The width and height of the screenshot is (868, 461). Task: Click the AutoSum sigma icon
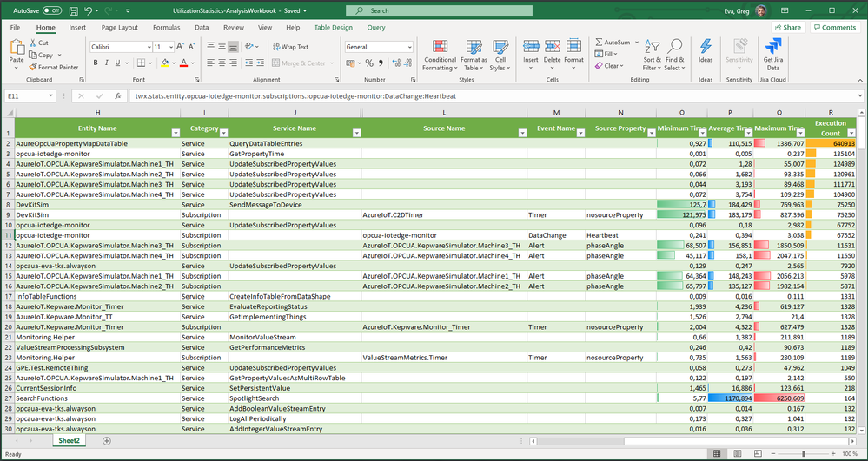[x=599, y=42]
